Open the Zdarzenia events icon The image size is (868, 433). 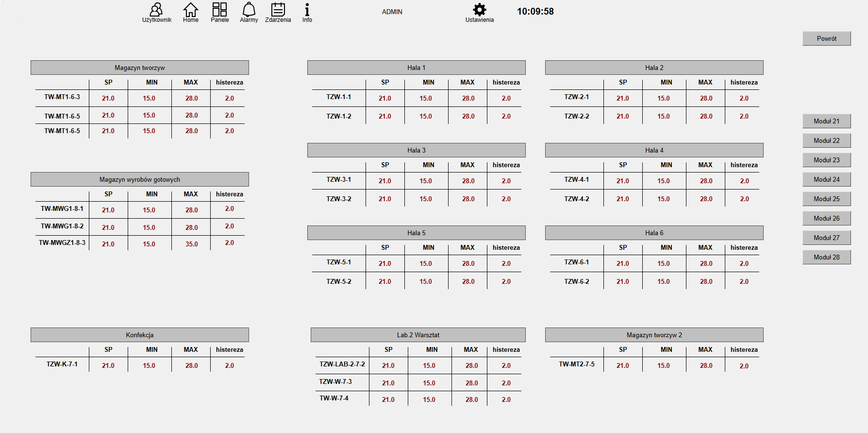click(278, 10)
